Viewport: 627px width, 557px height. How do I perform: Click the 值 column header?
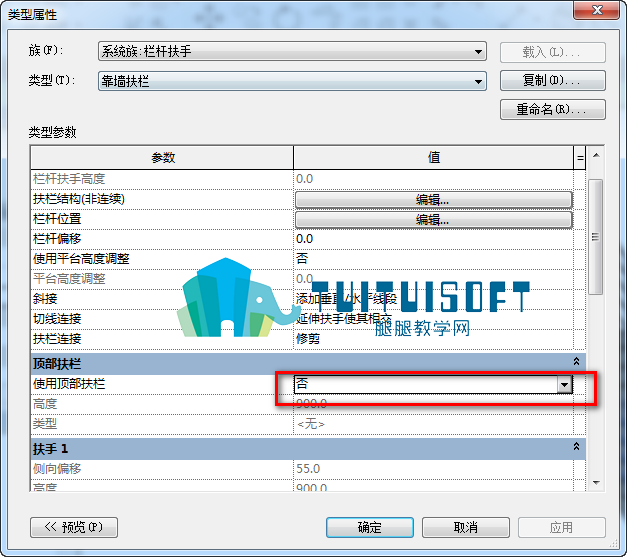(x=433, y=158)
